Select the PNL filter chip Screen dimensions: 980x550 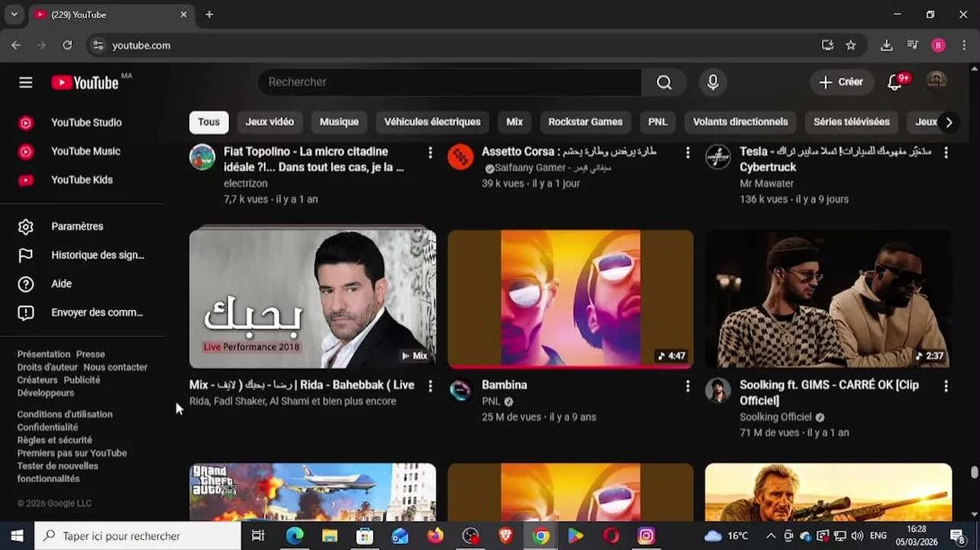tap(657, 122)
